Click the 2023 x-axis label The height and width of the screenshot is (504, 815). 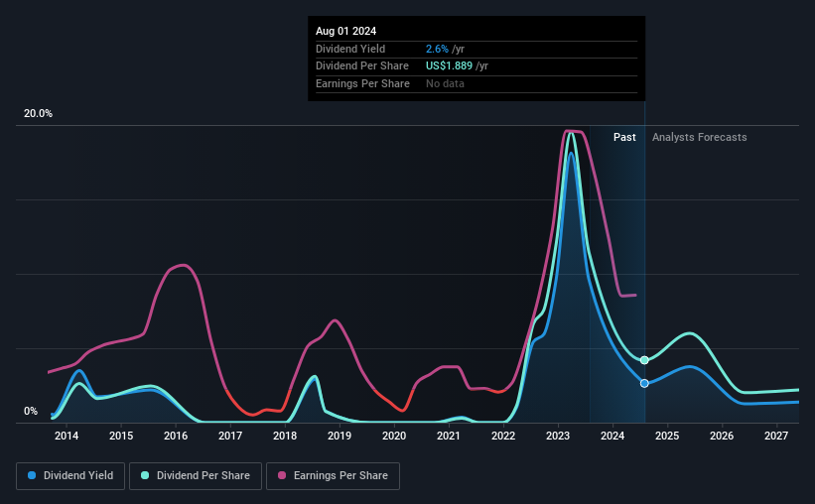[x=558, y=436]
